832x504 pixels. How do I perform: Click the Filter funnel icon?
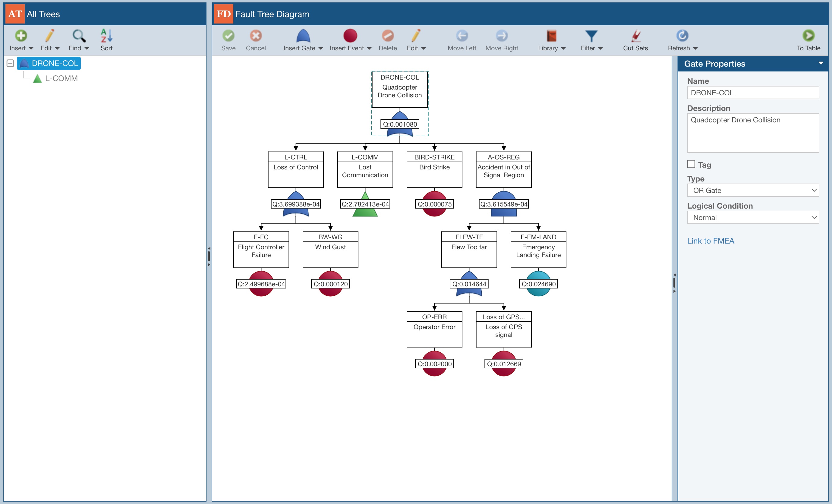tap(591, 36)
